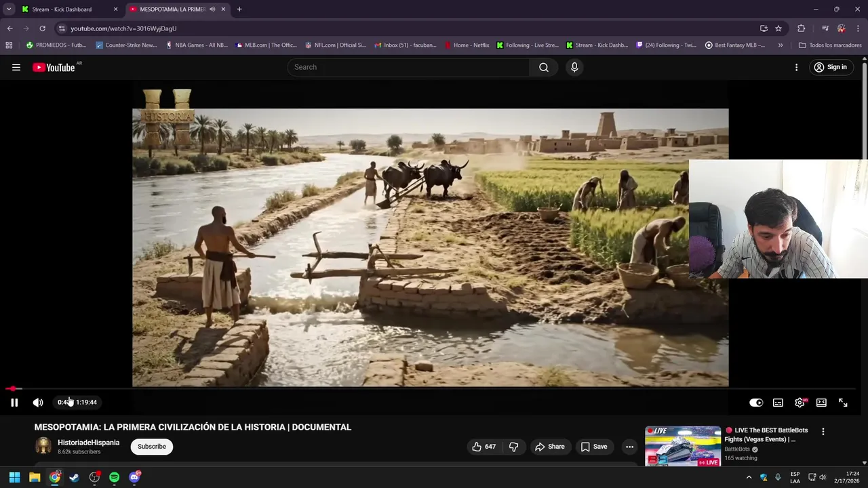Screen dimensions: 868x488
Task: Open a new browser tab
Action: coord(239,9)
